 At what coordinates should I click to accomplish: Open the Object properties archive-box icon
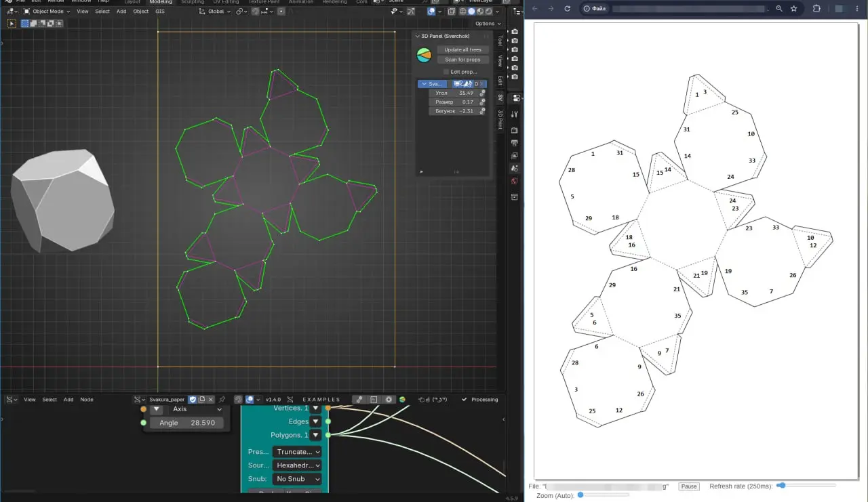[515, 197]
